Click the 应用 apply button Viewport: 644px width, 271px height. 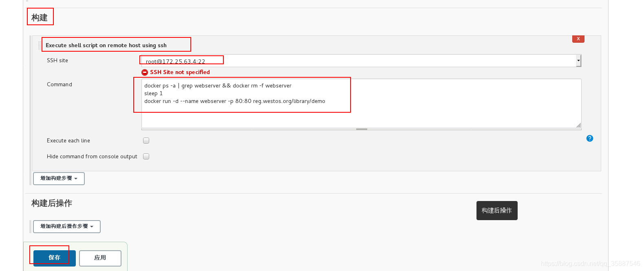click(x=100, y=258)
